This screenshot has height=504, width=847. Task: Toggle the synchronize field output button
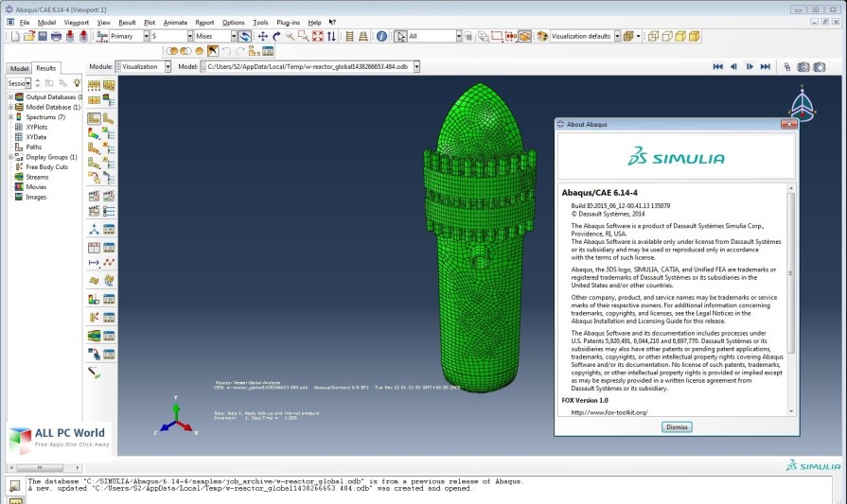click(x=245, y=36)
